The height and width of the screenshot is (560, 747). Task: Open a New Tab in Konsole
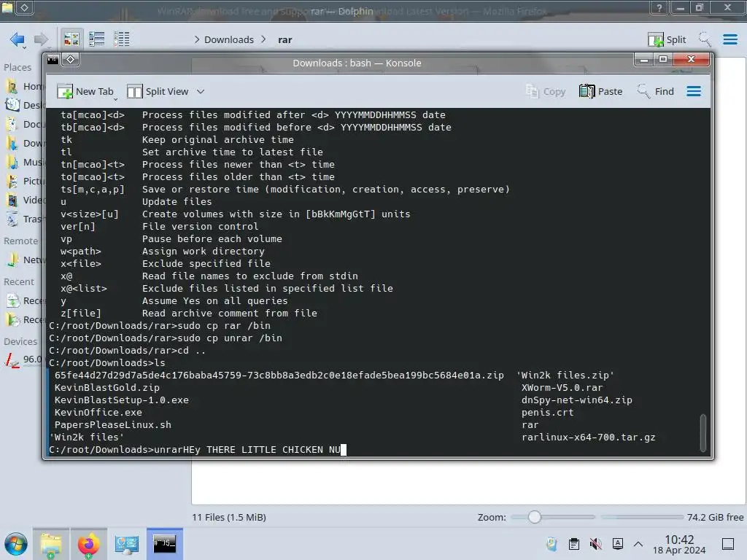pyautogui.click(x=85, y=91)
